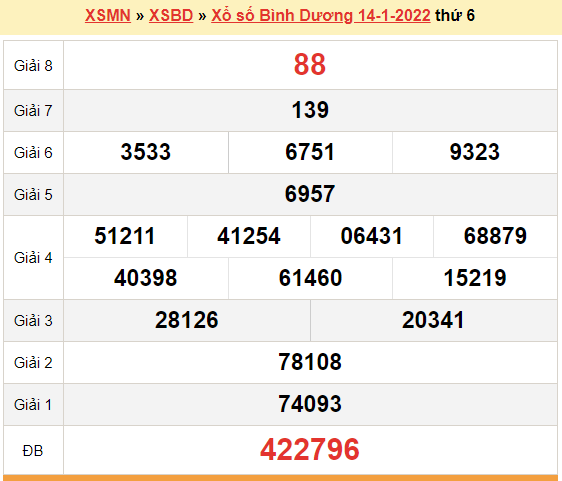Select the Giải 7 number 139
The image size is (562, 481).
310,110
